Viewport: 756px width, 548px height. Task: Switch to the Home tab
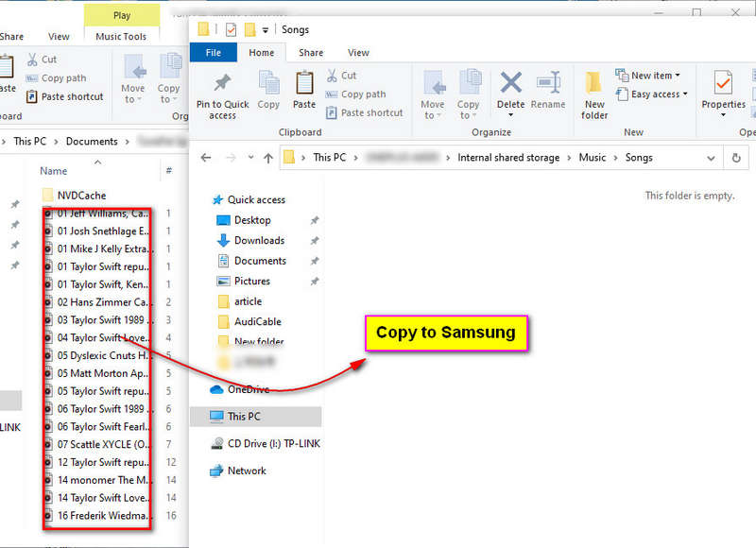click(x=262, y=53)
